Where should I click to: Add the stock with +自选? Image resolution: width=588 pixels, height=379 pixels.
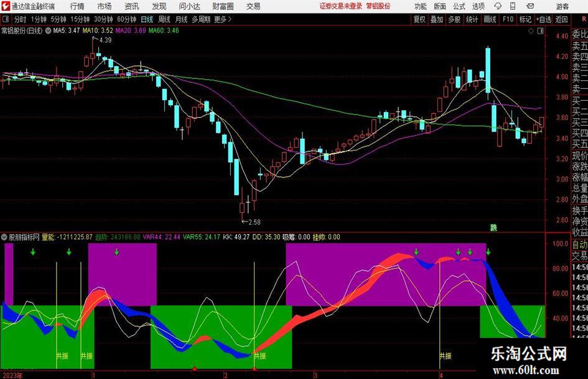pyautogui.click(x=544, y=19)
